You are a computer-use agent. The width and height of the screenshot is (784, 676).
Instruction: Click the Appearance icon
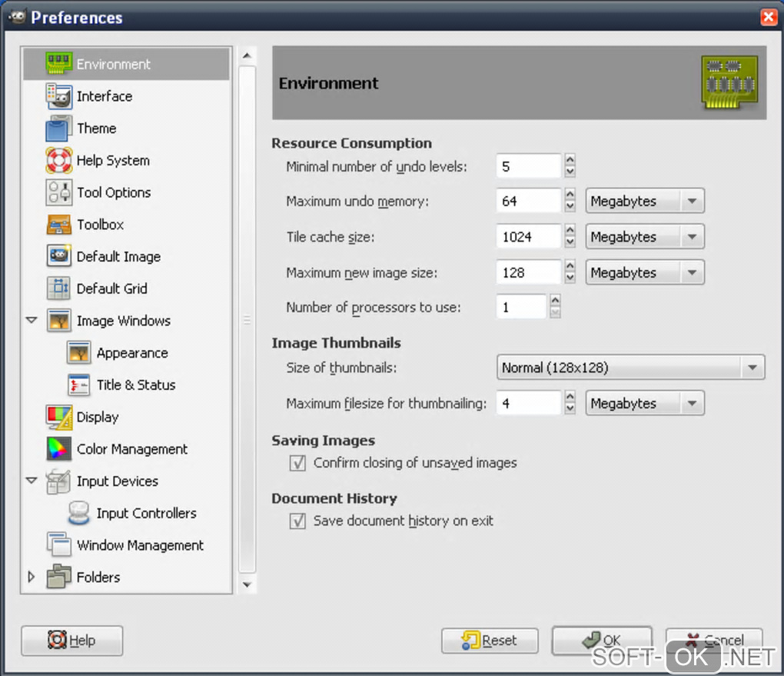(x=78, y=353)
